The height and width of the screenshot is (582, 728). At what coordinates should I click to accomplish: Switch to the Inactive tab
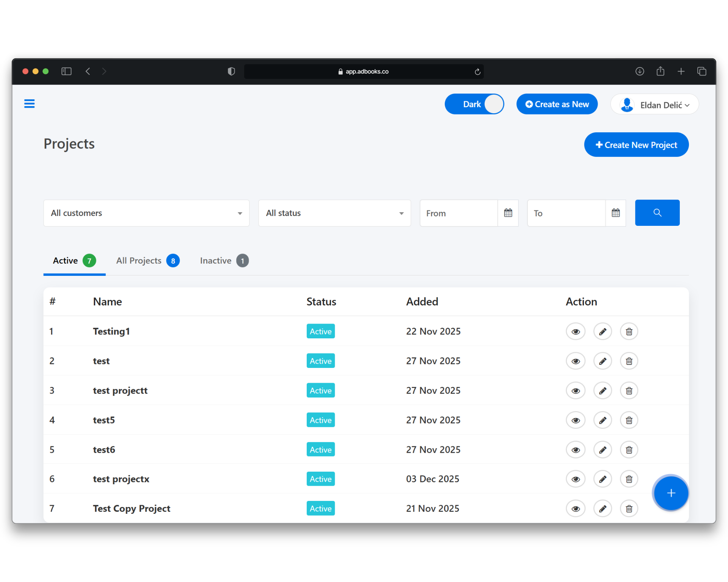224,261
